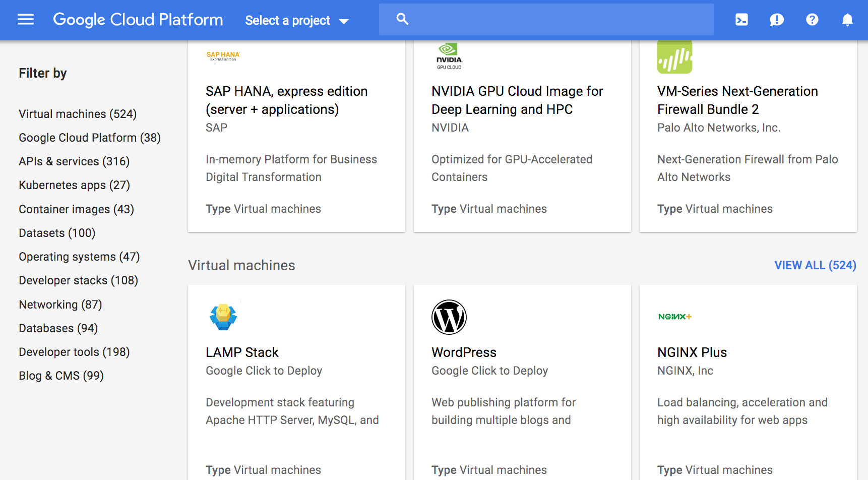Viewport: 868px width, 480px height.
Task: Filter by Databases (94)
Action: [x=58, y=328]
